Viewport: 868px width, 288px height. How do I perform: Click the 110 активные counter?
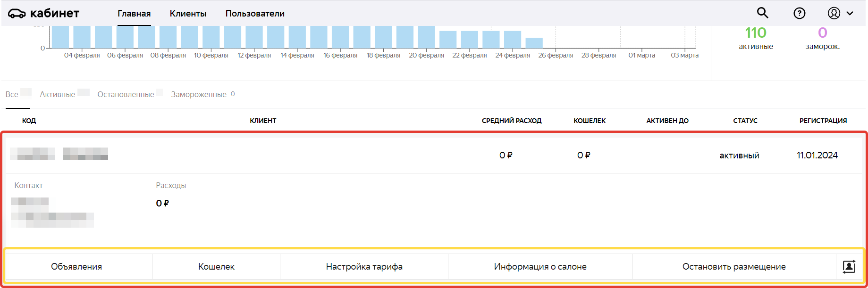[756, 38]
